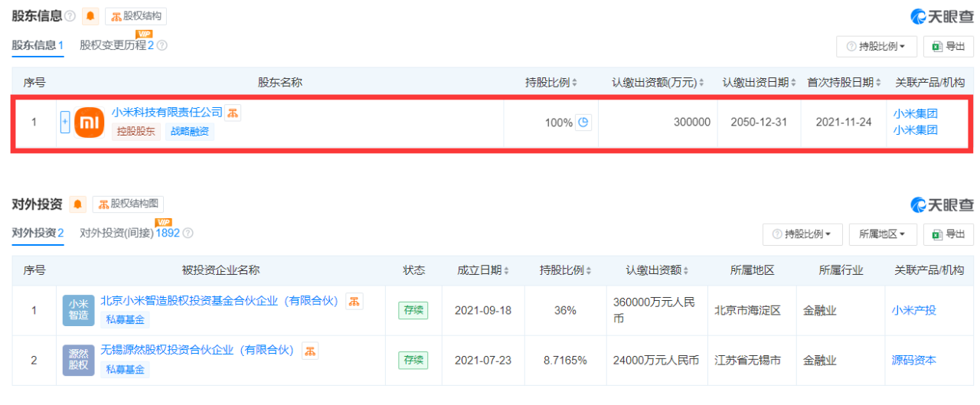This screenshot has width=980, height=405.
Task: Open the 小米产投 related link
Action: click(x=914, y=310)
